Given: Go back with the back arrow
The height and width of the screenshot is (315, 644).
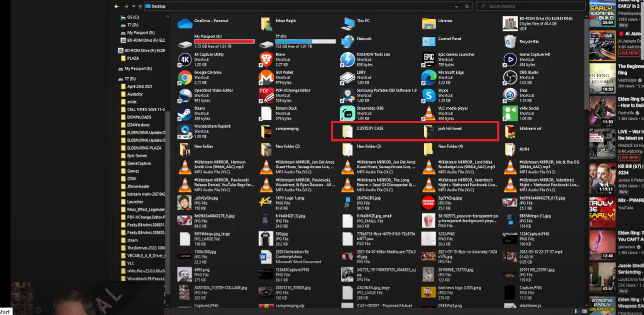Looking at the screenshot, I should (x=117, y=6).
